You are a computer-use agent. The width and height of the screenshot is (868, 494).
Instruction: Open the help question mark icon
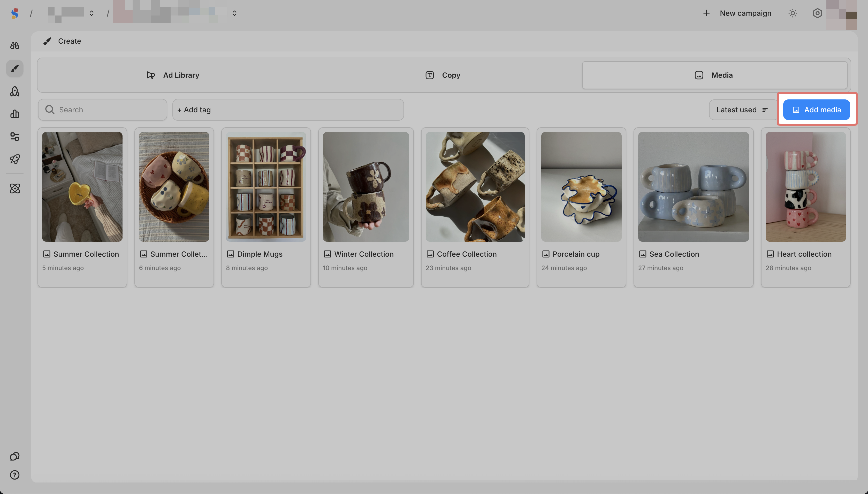(x=14, y=475)
